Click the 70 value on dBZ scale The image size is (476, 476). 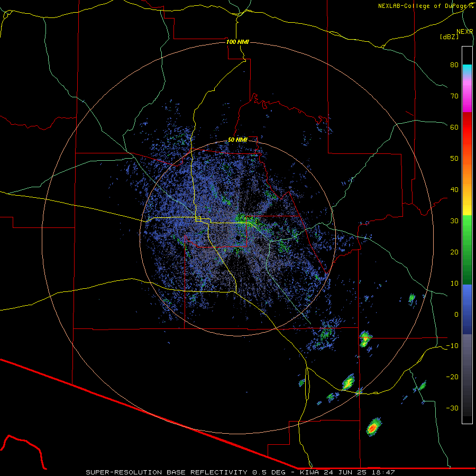click(454, 96)
